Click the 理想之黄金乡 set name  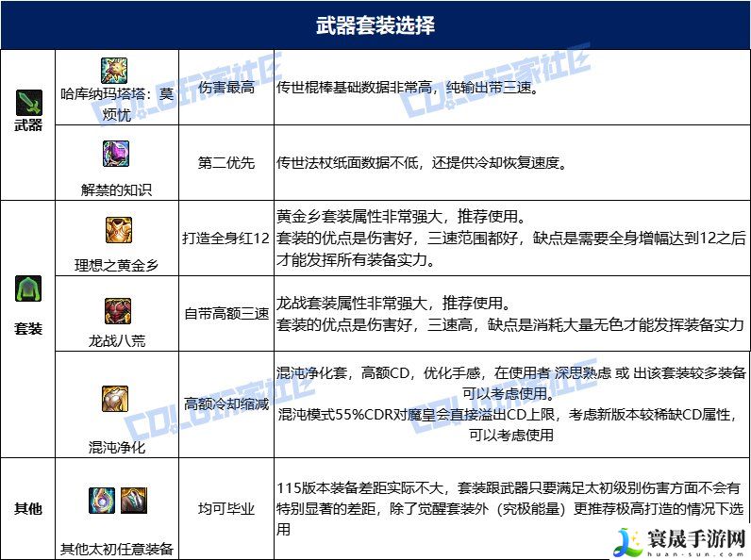[116, 265]
